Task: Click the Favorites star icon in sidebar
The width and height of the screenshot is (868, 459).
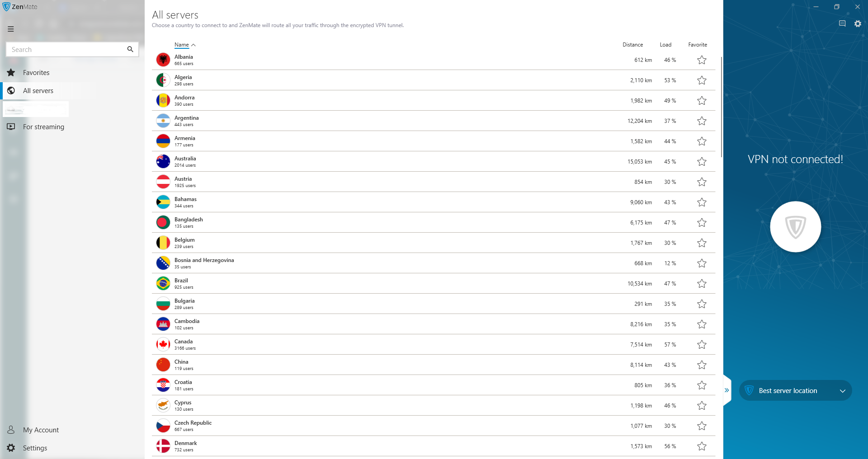Action: [11, 72]
